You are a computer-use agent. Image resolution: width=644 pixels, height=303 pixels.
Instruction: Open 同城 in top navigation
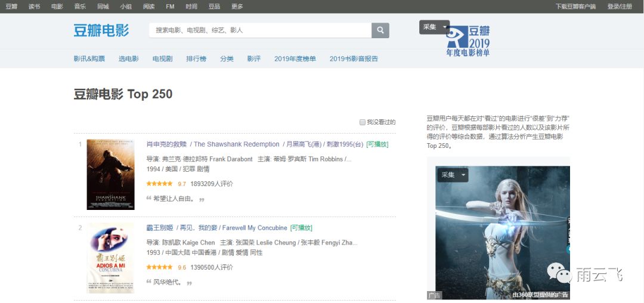click(x=103, y=7)
